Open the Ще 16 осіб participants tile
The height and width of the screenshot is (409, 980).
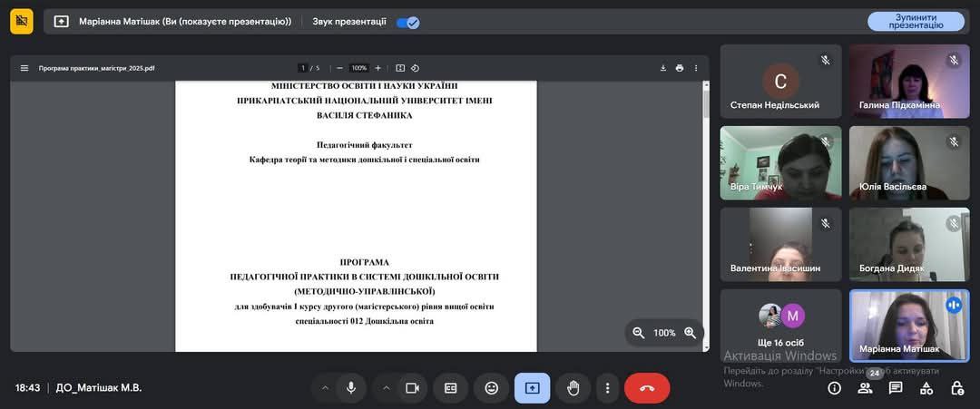[780, 325]
